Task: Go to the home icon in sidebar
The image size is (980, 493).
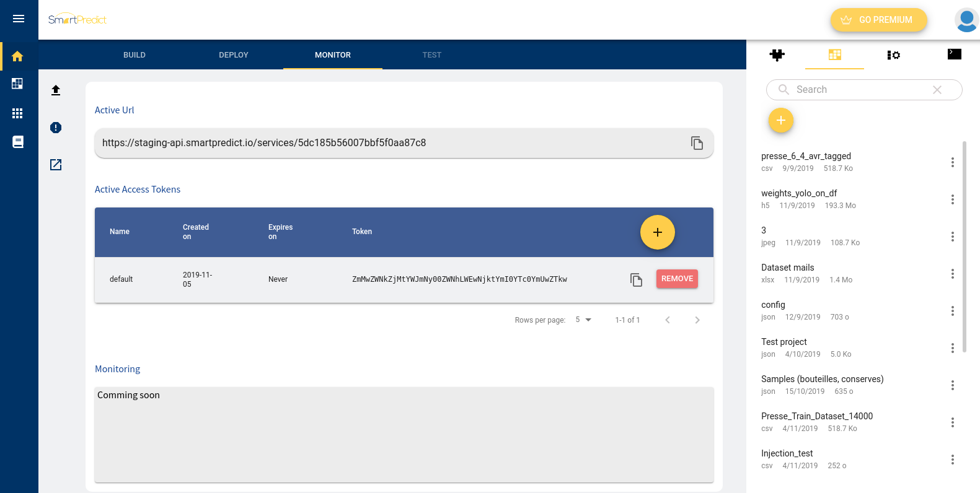Action: pos(17,56)
